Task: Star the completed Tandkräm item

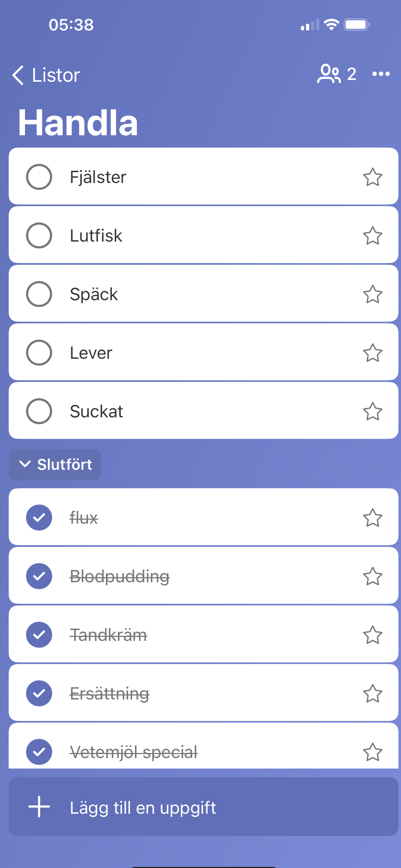Action: click(372, 635)
